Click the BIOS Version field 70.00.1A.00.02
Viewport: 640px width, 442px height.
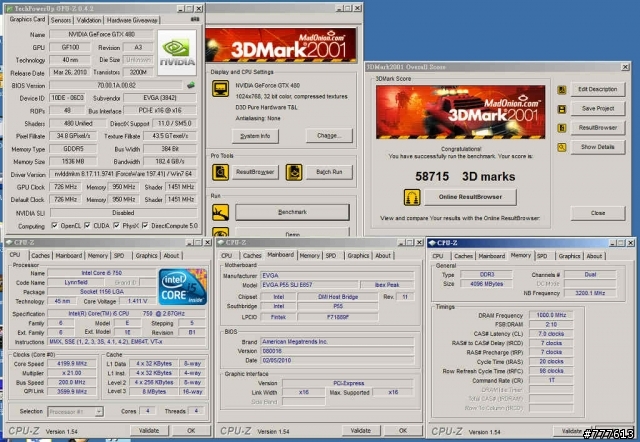click(x=116, y=85)
